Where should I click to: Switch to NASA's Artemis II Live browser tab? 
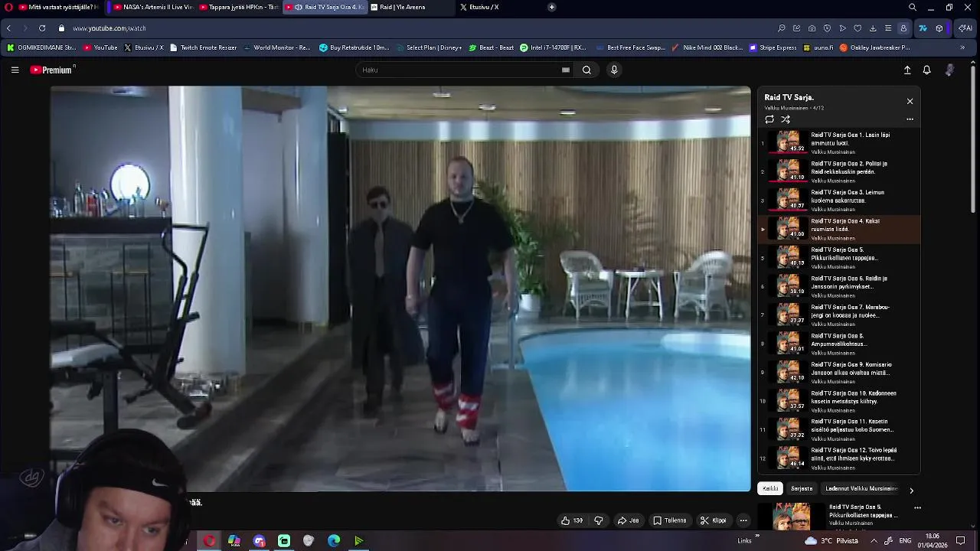coord(152,7)
